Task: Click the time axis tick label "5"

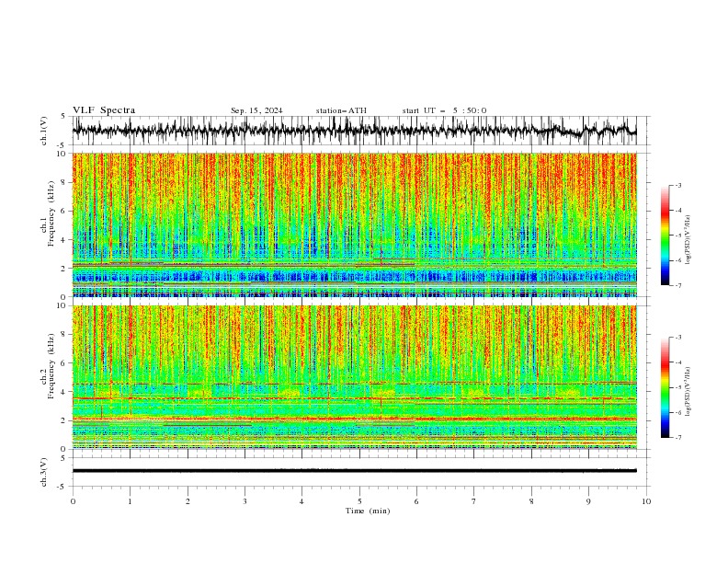Action: [x=359, y=501]
